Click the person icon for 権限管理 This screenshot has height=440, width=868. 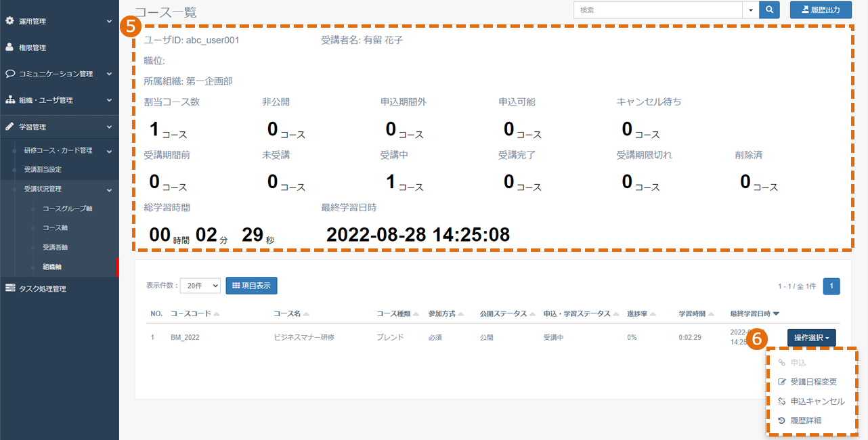tap(10, 47)
